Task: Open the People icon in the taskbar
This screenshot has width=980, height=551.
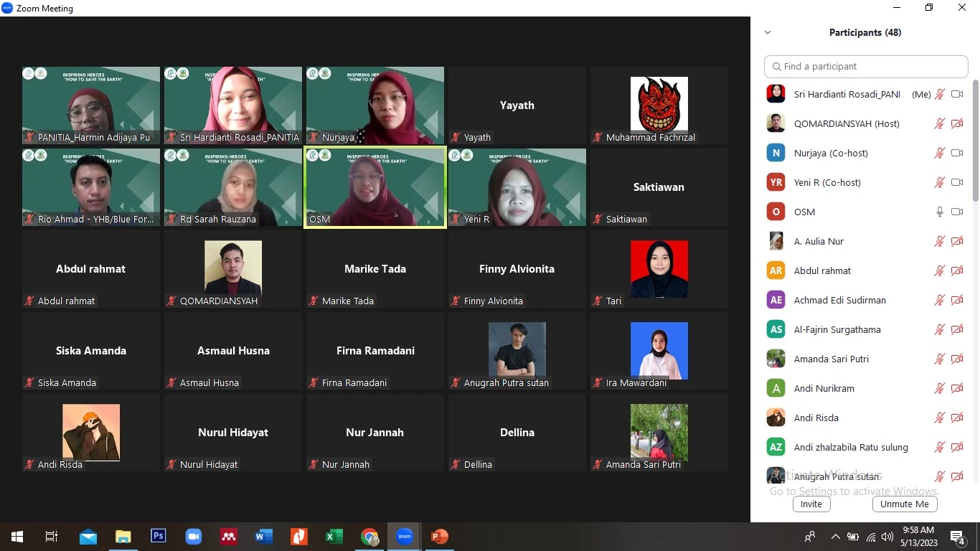Action: (x=810, y=537)
